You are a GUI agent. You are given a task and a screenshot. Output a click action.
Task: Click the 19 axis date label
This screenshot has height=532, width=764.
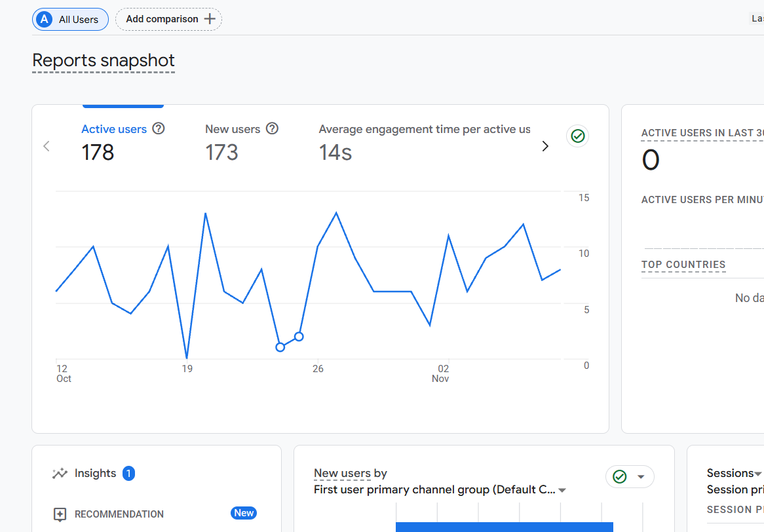[x=187, y=369]
